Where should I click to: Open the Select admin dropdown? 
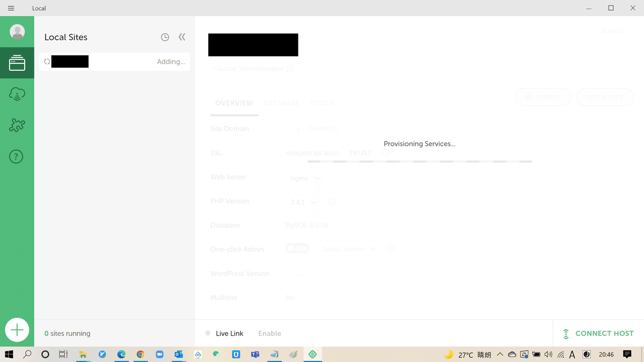click(349, 249)
